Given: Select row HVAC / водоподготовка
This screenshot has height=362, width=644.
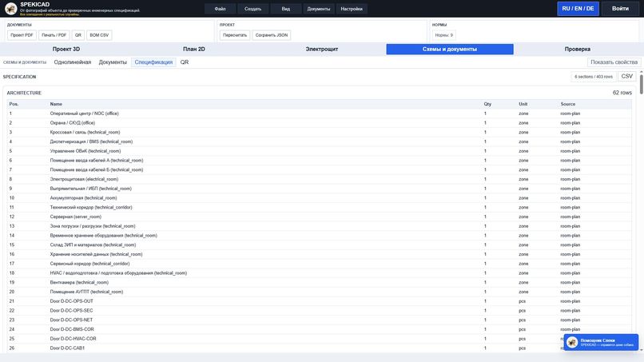Looking at the screenshot, I should click(319, 273).
